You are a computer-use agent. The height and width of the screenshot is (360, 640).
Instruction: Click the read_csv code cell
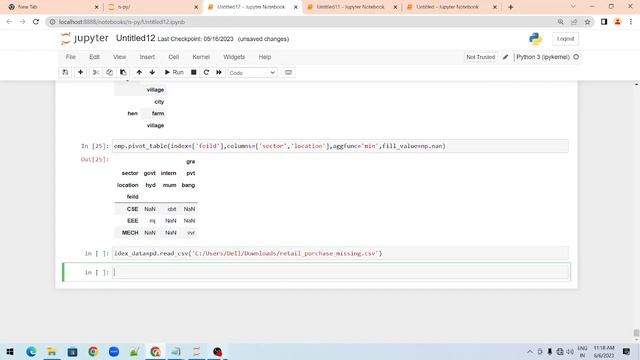pos(340,253)
